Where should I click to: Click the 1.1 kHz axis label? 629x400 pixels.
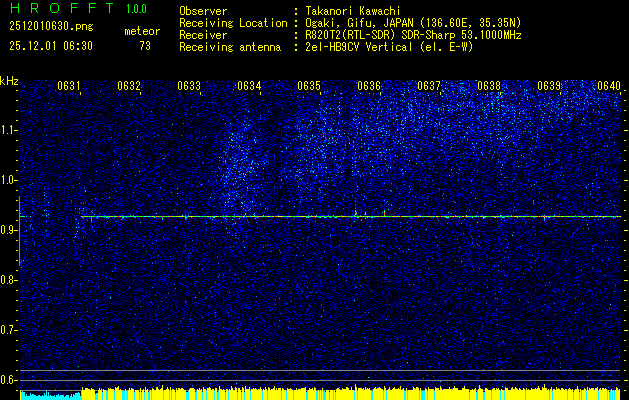click(8, 130)
